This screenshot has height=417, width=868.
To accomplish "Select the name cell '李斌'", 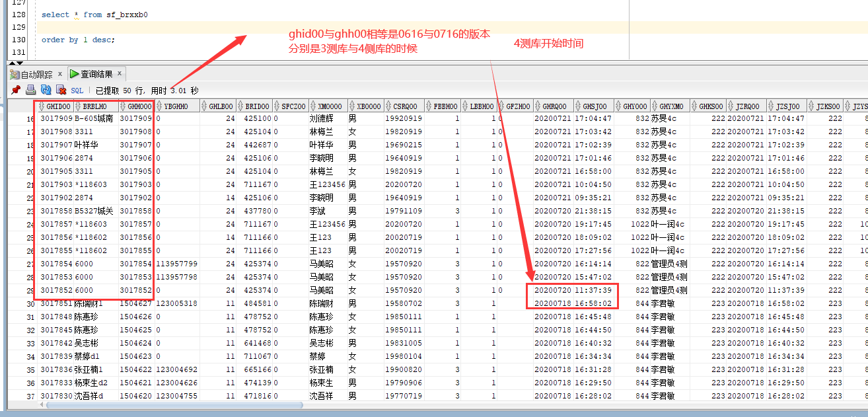I will point(328,211).
